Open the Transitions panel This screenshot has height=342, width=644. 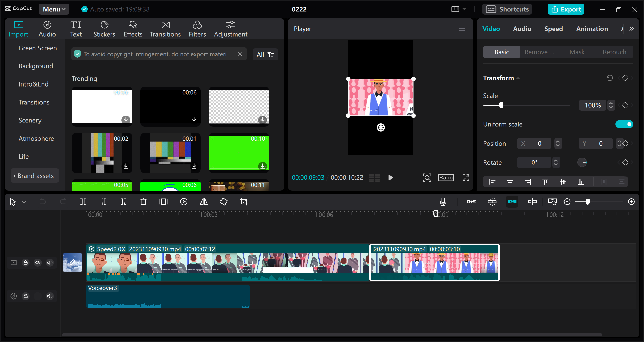(x=165, y=28)
